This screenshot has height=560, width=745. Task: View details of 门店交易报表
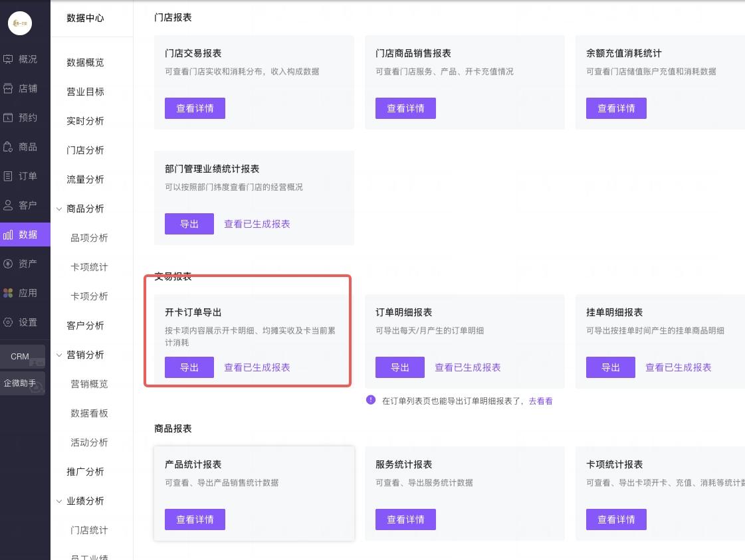pos(195,108)
